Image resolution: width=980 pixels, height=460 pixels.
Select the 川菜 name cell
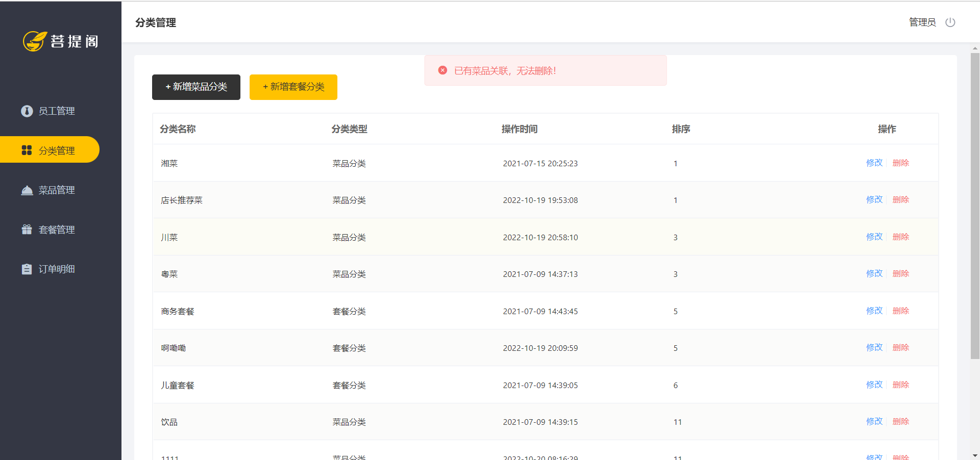(x=169, y=237)
